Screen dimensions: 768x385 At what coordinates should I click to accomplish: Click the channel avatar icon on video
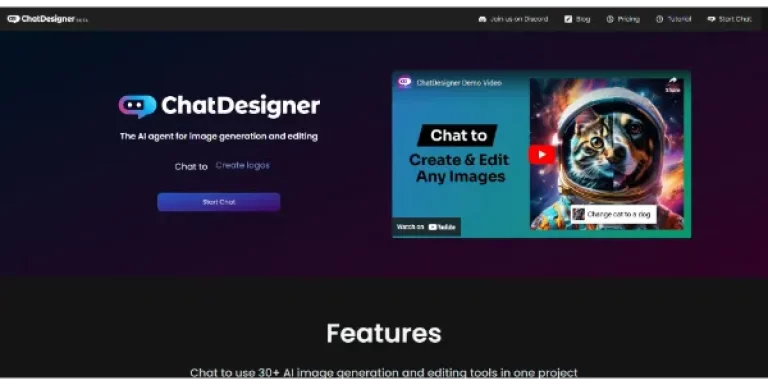[405, 82]
